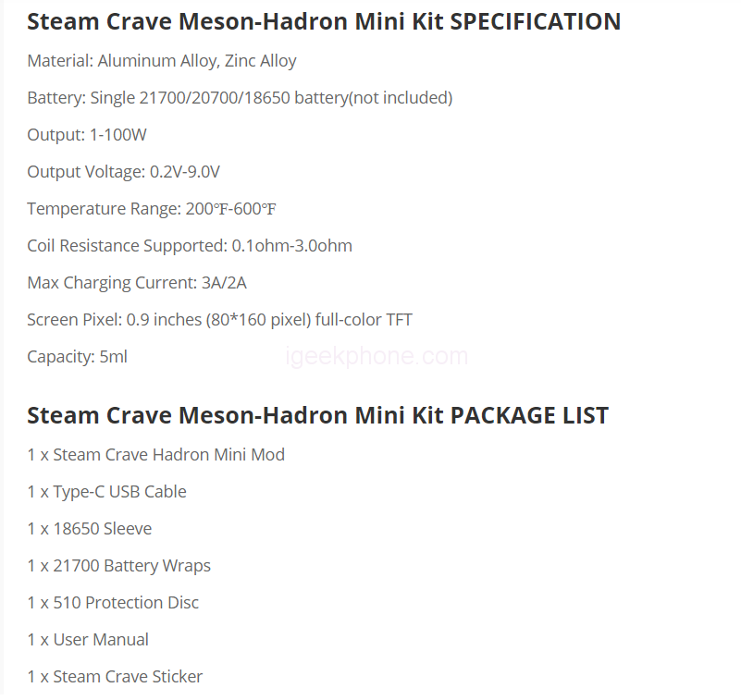The width and height of the screenshot is (741, 700).
Task: Click the Output Voltage: 0.2V-9.0V line
Action: tap(123, 172)
